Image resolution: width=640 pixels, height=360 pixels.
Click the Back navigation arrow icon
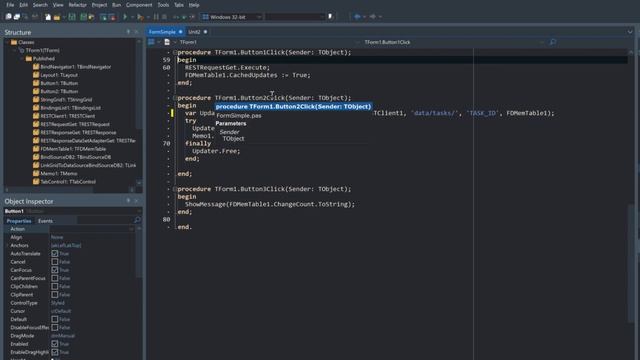click(358, 17)
